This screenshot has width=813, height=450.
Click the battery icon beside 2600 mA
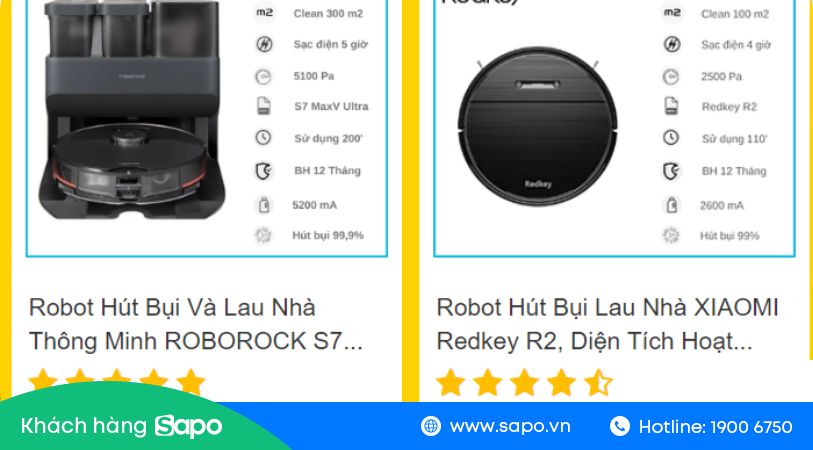coord(671,205)
